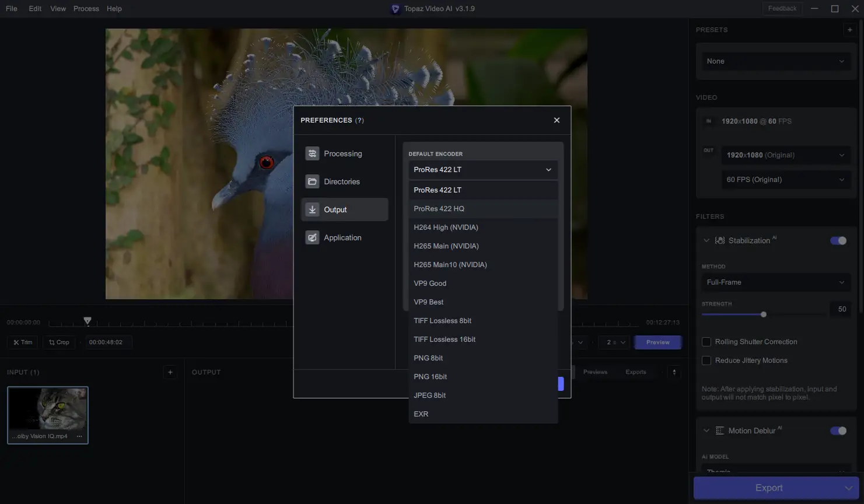Click the Topaz Video AI logo icon

(395, 9)
